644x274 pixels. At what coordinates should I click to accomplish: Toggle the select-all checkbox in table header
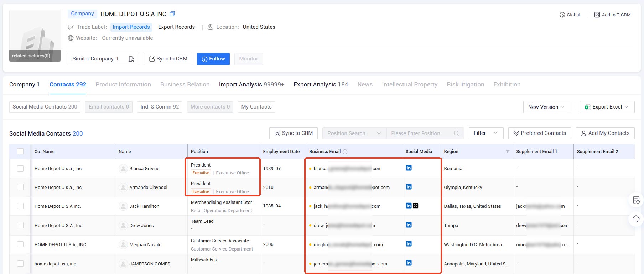pyautogui.click(x=20, y=152)
